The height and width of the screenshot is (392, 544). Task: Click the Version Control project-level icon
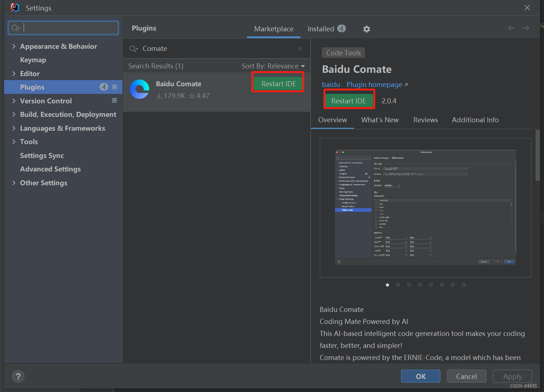click(x=115, y=100)
